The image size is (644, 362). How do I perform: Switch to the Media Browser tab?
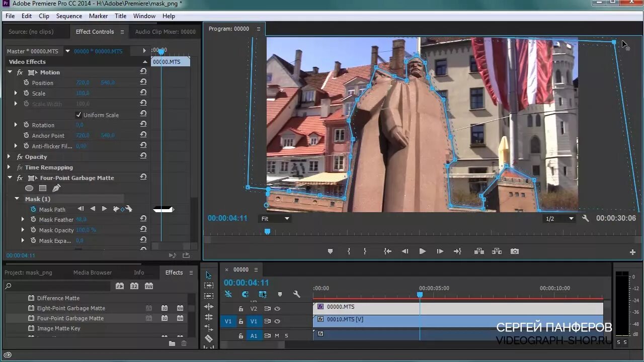point(93,273)
